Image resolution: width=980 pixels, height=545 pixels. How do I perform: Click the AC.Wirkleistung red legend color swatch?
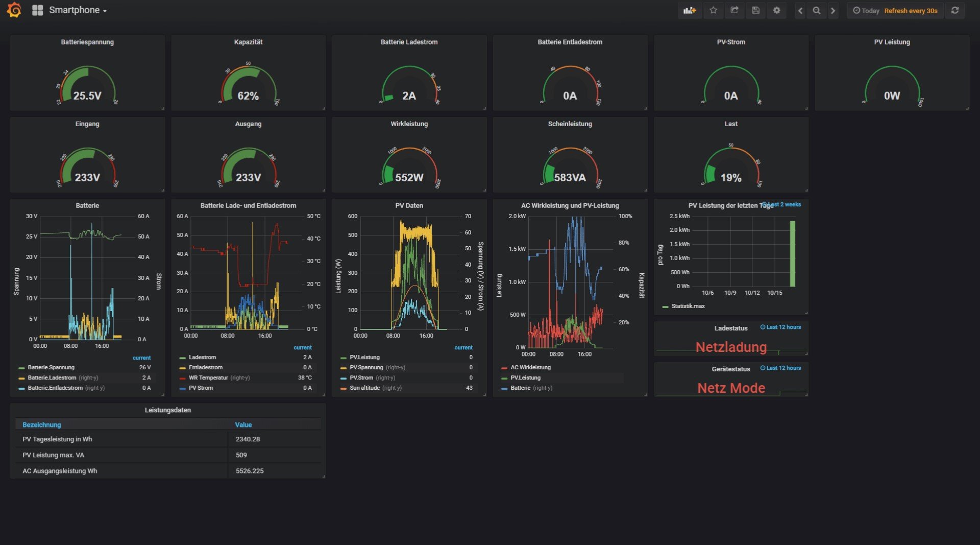(x=504, y=368)
